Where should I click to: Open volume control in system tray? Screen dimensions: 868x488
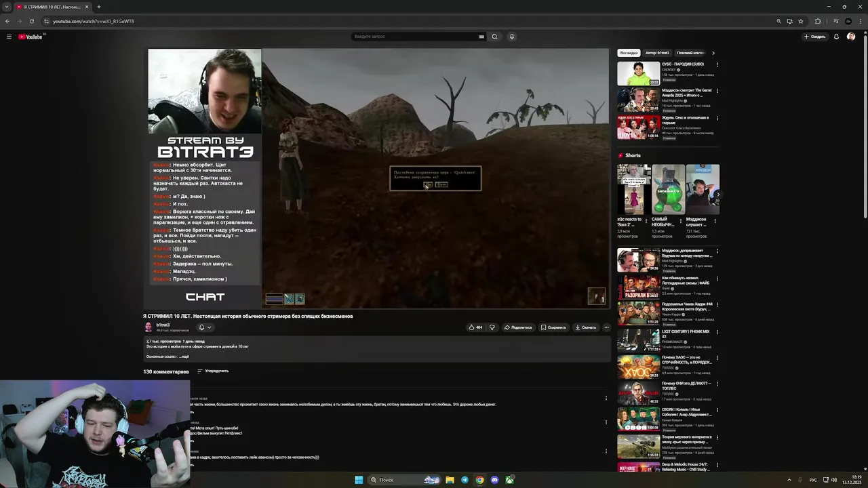click(833, 480)
